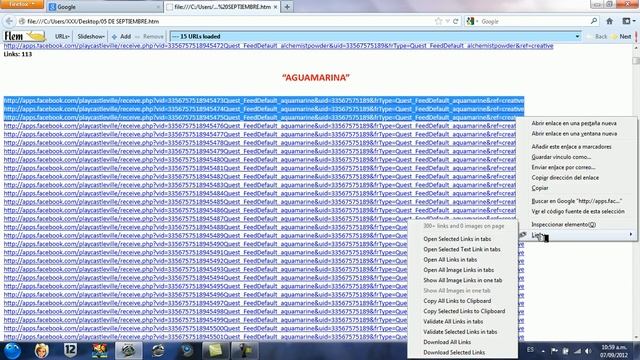Choose 'Enviar enlace por correo...'

(563, 167)
